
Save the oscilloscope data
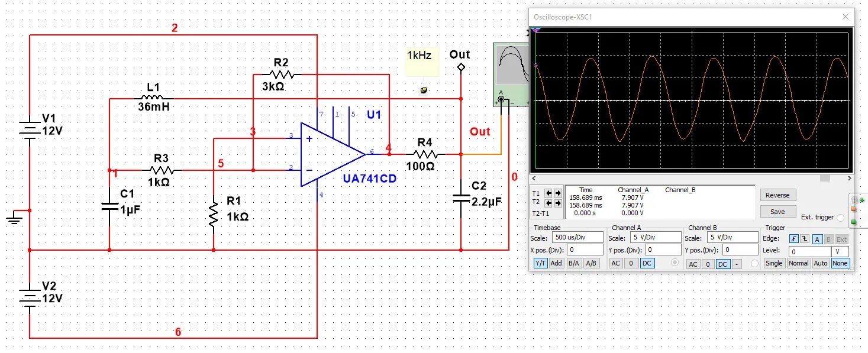point(777,211)
